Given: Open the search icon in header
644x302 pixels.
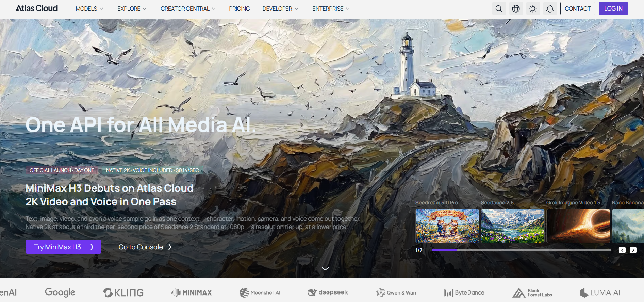Looking at the screenshot, I should [x=499, y=9].
